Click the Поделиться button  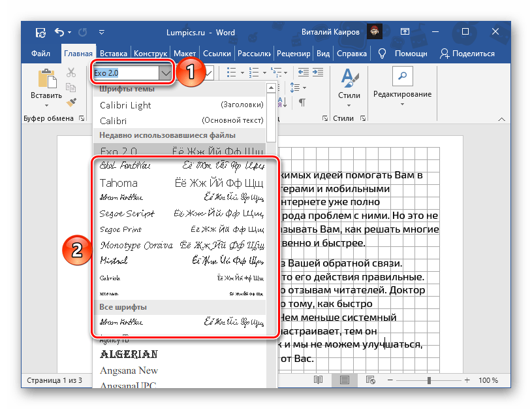pyautogui.click(x=472, y=54)
